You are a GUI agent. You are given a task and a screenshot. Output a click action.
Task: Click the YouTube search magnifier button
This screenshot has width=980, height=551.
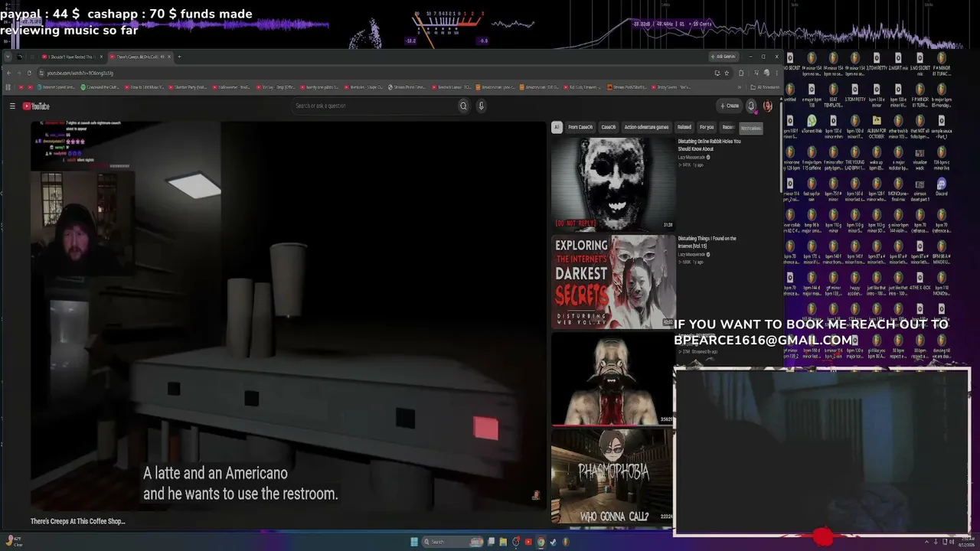[x=463, y=106]
